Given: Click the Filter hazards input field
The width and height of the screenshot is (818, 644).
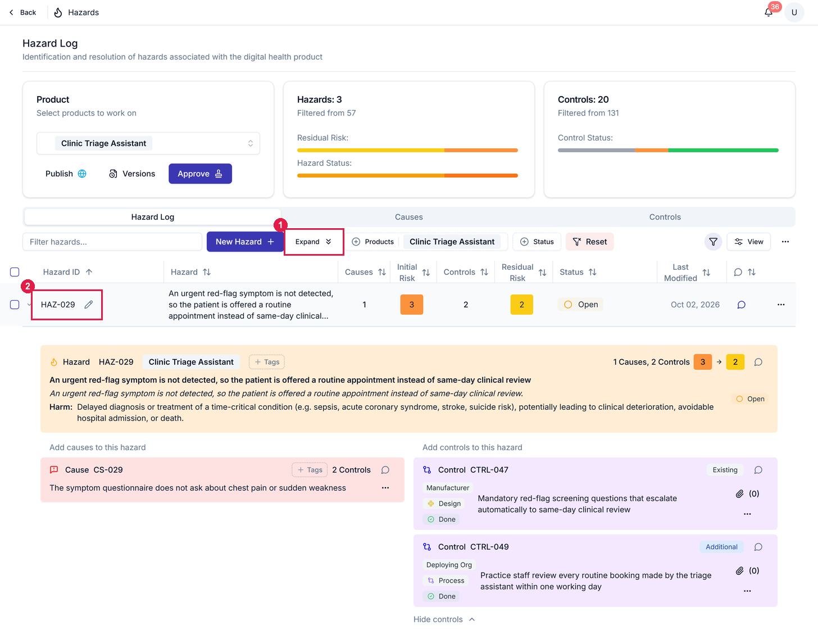Looking at the screenshot, I should pos(112,242).
